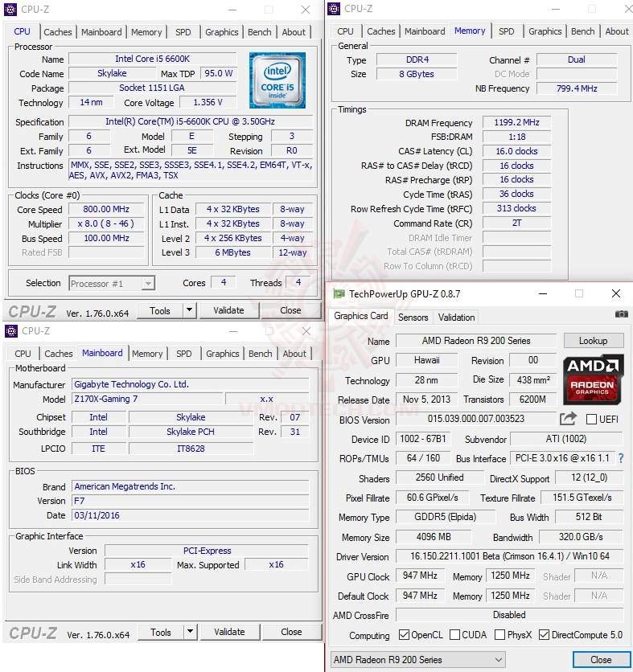Open the Processor #1 selection dropdown
Viewport: 633px width, 672px height.
tap(112, 284)
